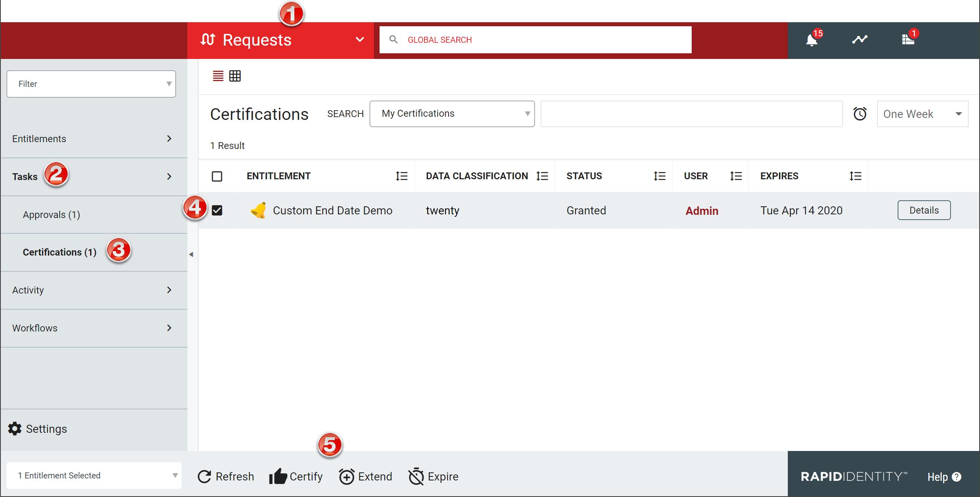Image resolution: width=980 pixels, height=497 pixels.
Task: Click the Expires column header
Action: [x=779, y=176]
